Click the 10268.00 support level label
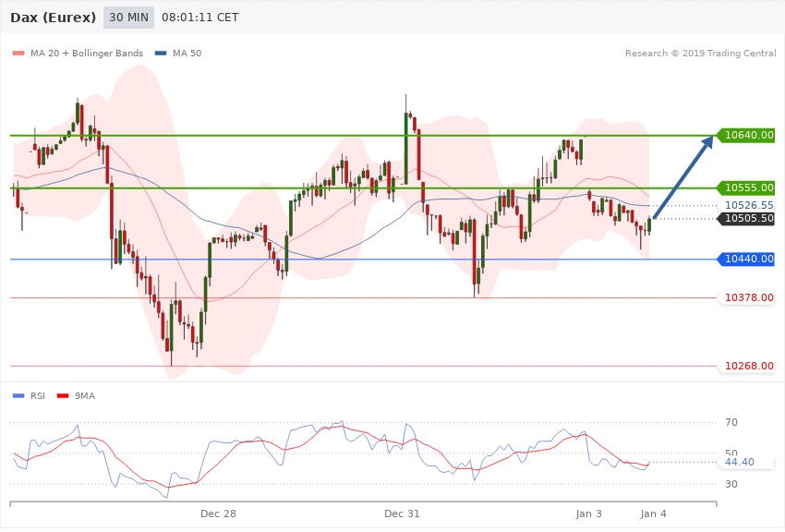785x532 pixels. (x=746, y=367)
